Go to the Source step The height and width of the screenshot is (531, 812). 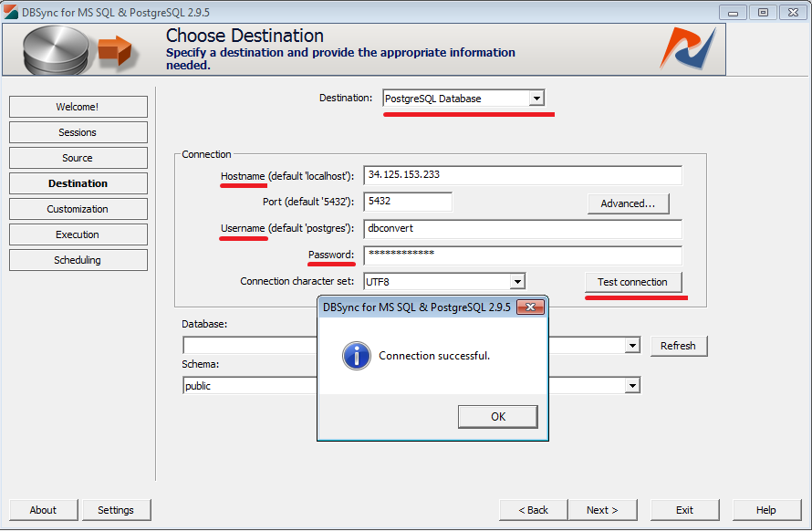78,158
